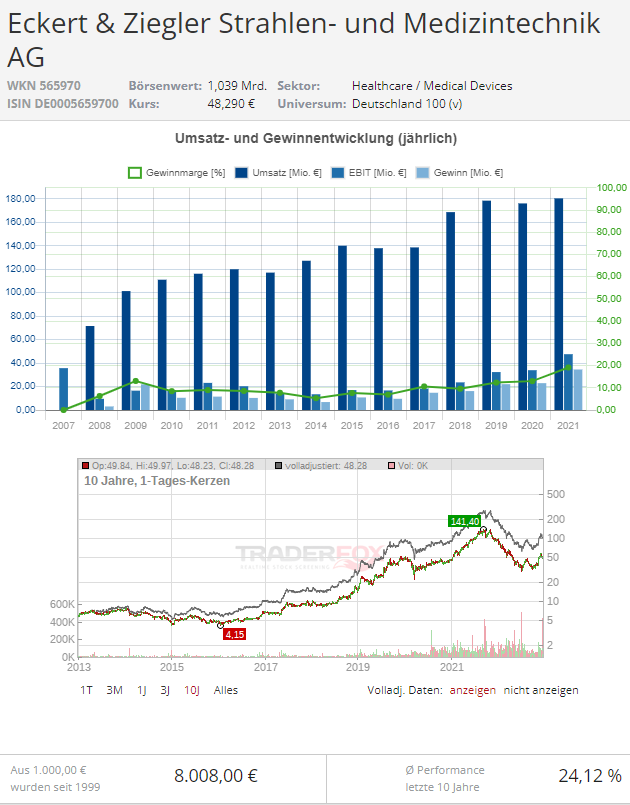Click the 2007 EBIT bar
The width and height of the screenshot is (630, 805).
coord(64,389)
